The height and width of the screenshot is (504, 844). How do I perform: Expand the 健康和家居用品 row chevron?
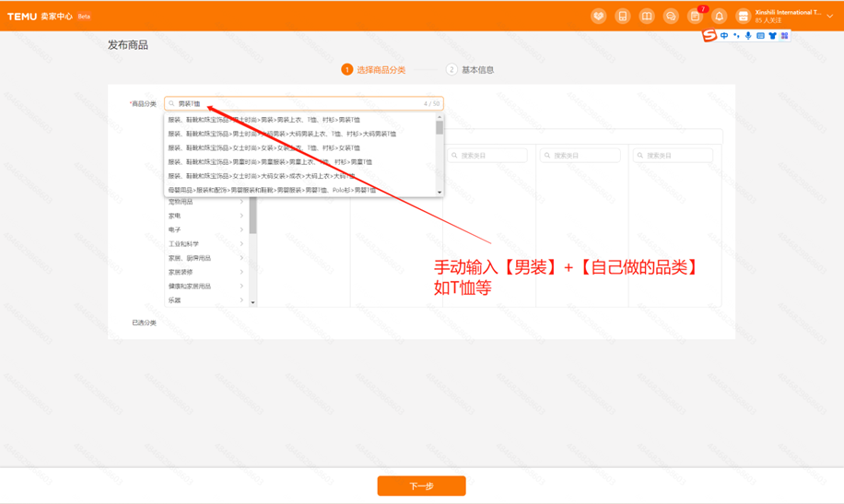coord(241,286)
